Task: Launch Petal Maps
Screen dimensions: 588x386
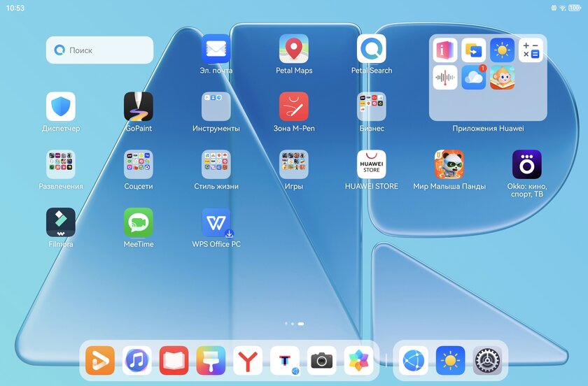Action: [293, 49]
